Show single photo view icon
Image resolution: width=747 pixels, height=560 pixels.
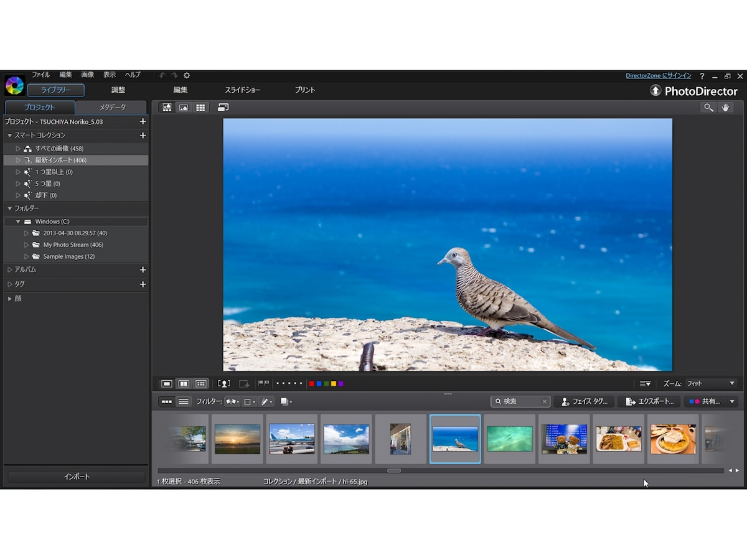167,384
